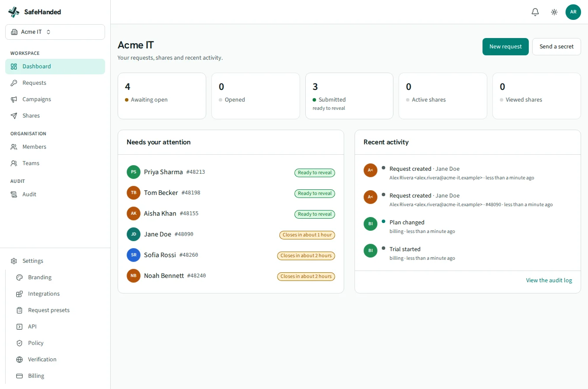Go to Requests in the sidebar
This screenshot has width=588, height=389.
click(55, 83)
